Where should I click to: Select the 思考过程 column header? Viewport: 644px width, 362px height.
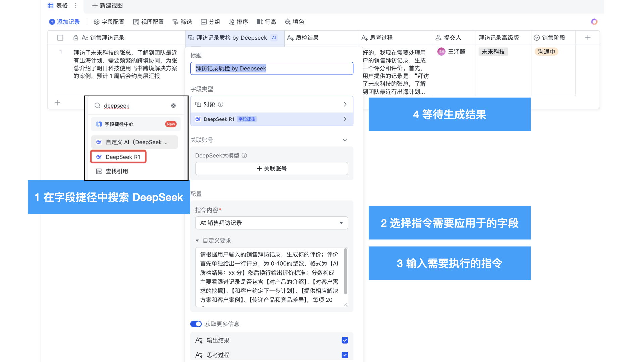coord(396,38)
